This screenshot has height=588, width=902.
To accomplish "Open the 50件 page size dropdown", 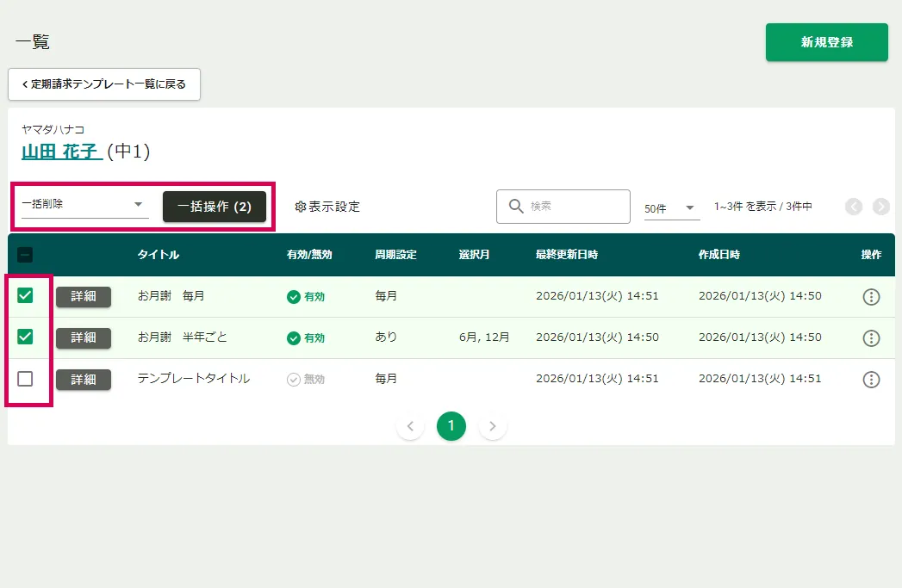I will click(671, 208).
